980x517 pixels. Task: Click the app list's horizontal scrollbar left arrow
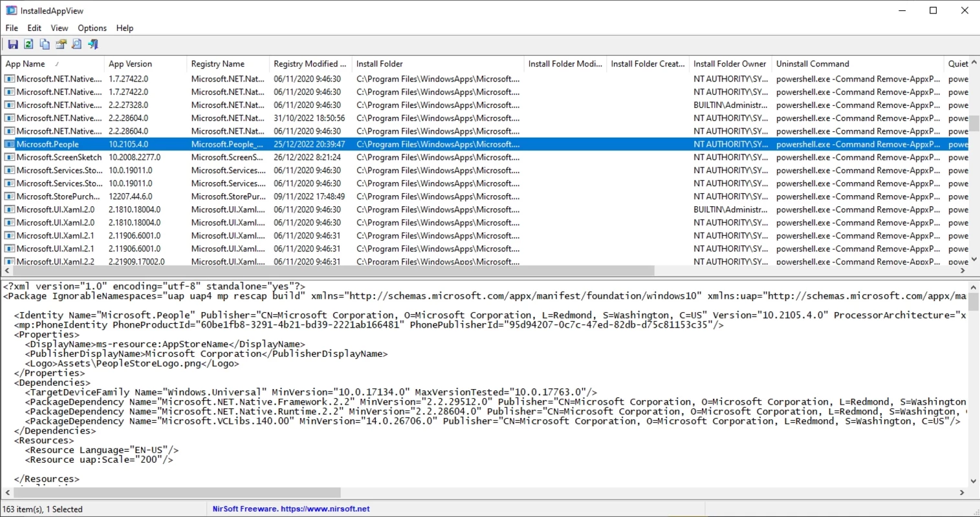[x=7, y=271]
